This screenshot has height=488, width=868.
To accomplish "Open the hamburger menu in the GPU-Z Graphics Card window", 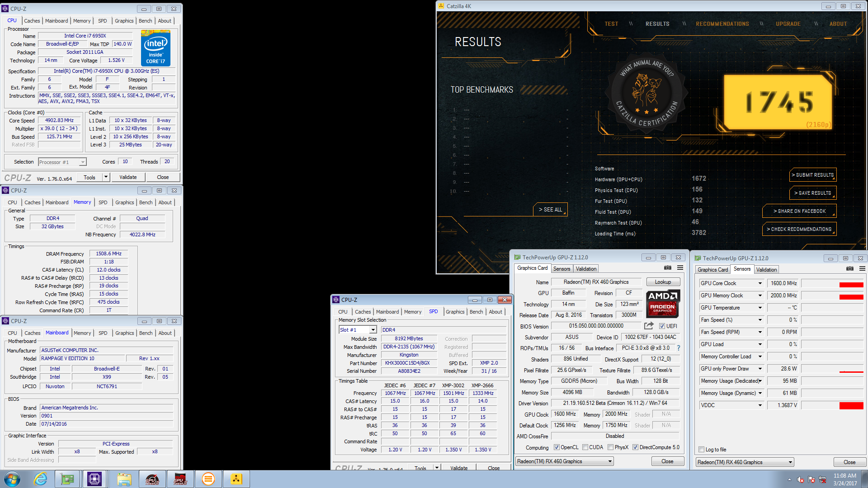I will pyautogui.click(x=680, y=268).
